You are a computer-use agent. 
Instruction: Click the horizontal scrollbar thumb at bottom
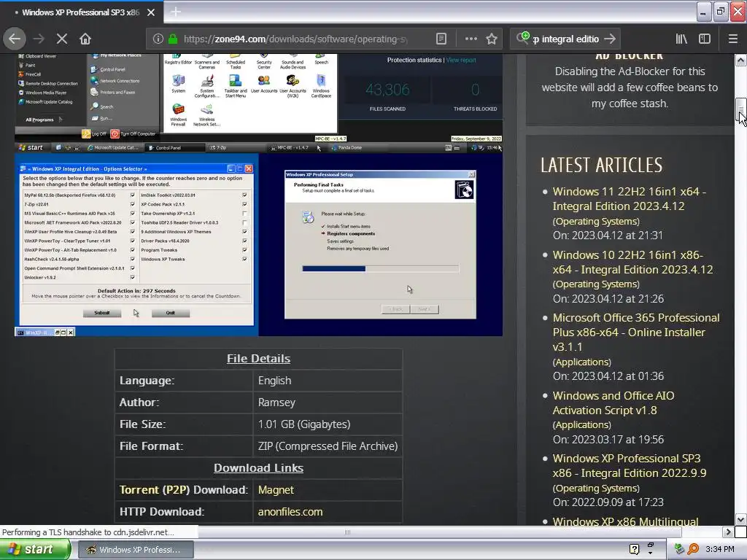click(347, 532)
